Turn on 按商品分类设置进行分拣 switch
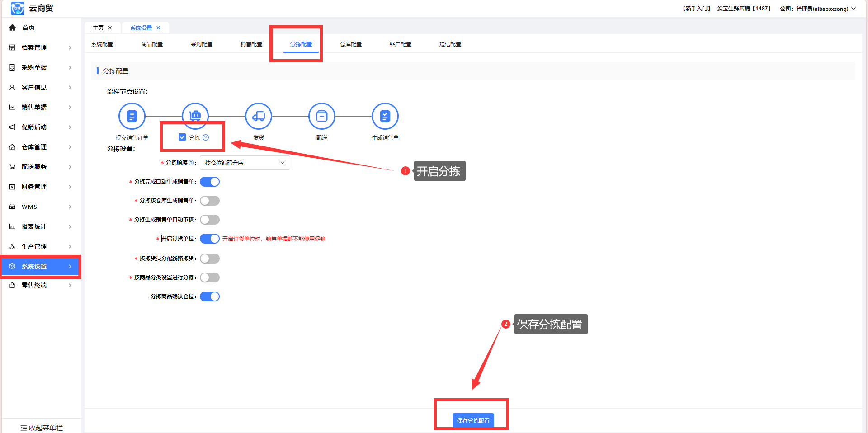Screen dimensions: 868x433 click(210, 278)
